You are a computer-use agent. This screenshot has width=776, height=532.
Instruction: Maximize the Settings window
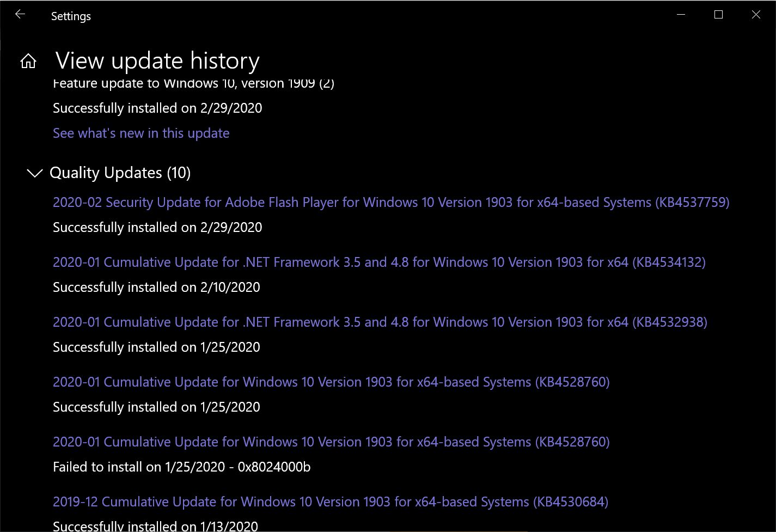coord(718,15)
